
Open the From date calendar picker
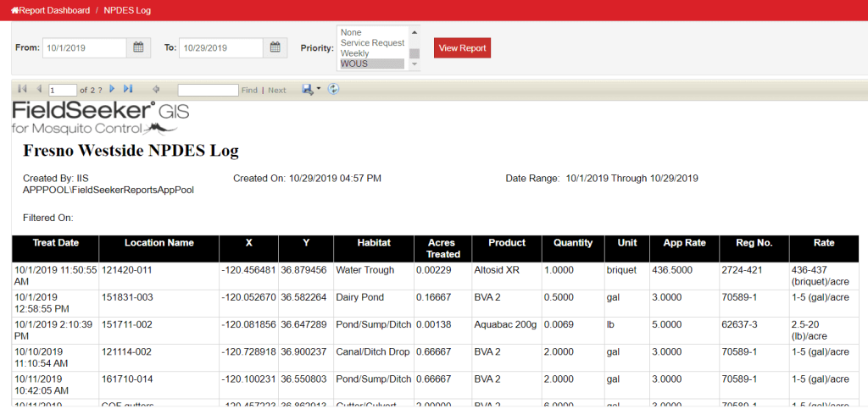[x=138, y=48]
